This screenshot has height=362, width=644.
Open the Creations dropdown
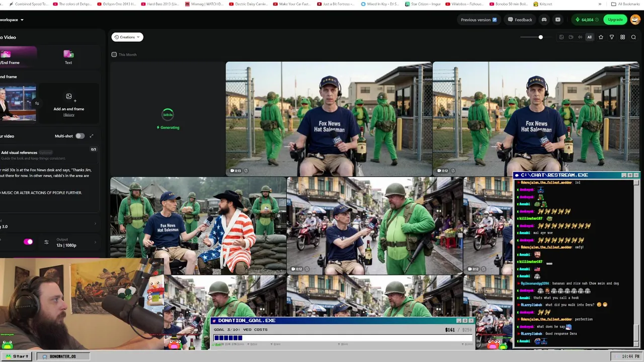pos(127,37)
